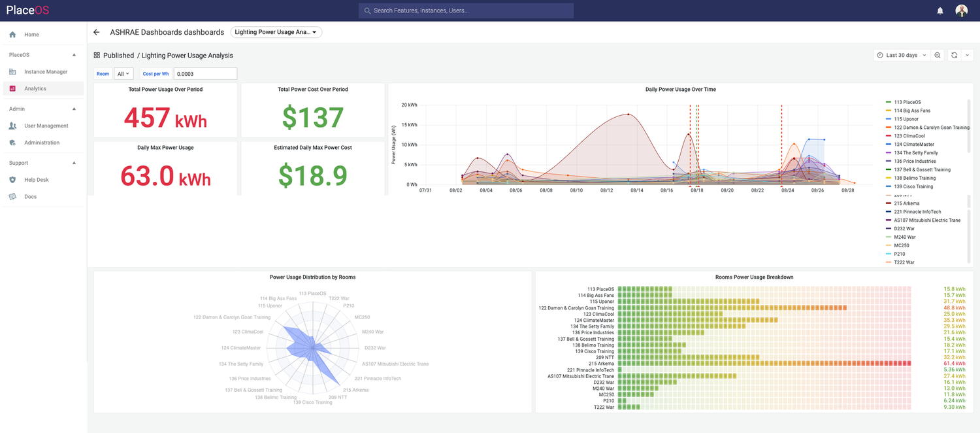Open the Last 30 days time picker

902,56
